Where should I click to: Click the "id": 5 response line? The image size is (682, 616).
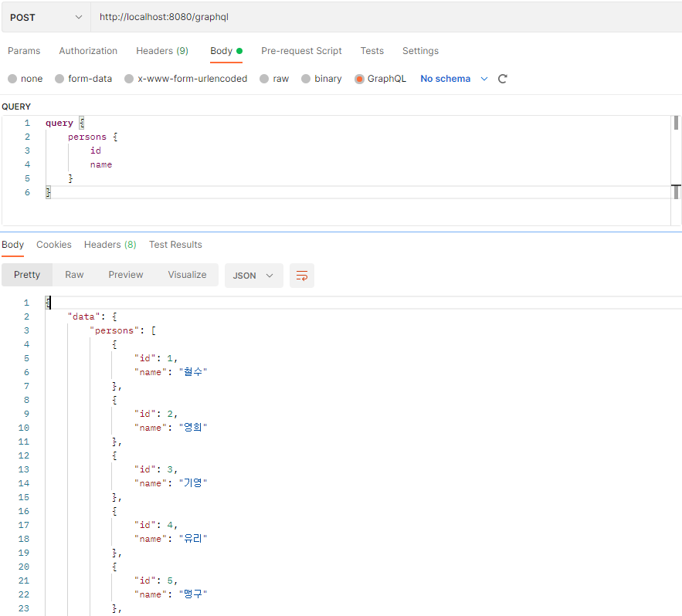(x=156, y=580)
